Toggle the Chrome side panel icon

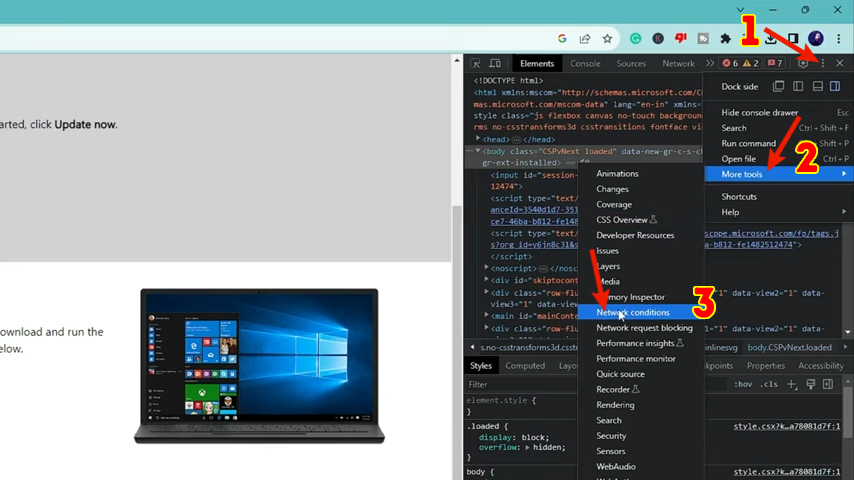793,38
